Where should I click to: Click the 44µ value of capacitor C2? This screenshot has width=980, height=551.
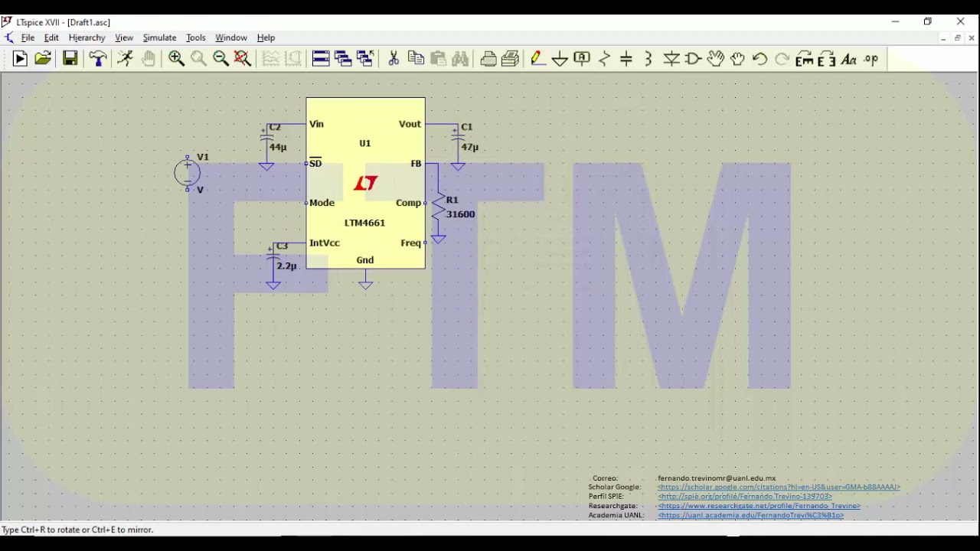tap(278, 147)
